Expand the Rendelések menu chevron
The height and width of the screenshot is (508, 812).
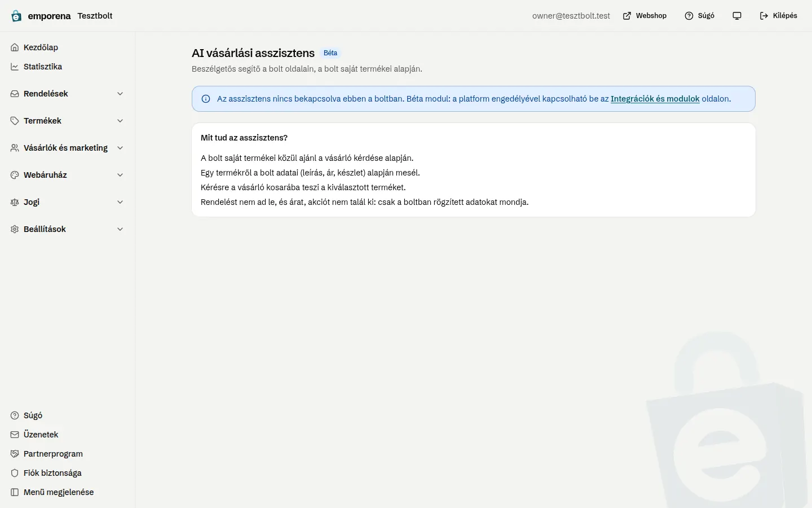tap(120, 94)
